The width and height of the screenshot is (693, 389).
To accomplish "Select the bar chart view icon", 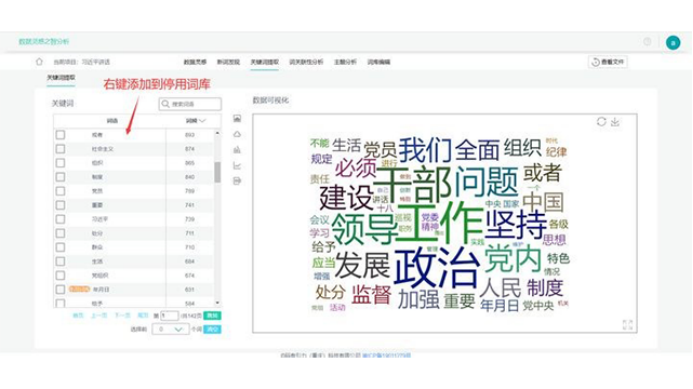I will click(237, 150).
